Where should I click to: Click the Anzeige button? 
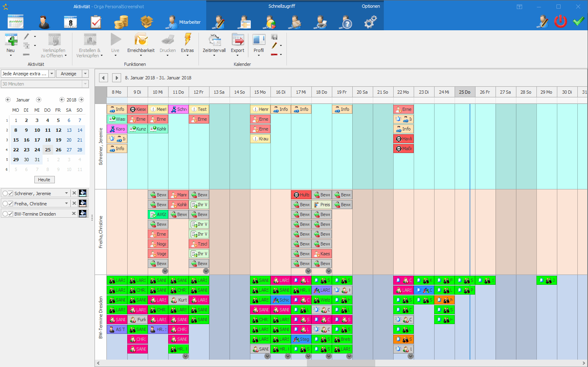tap(69, 74)
